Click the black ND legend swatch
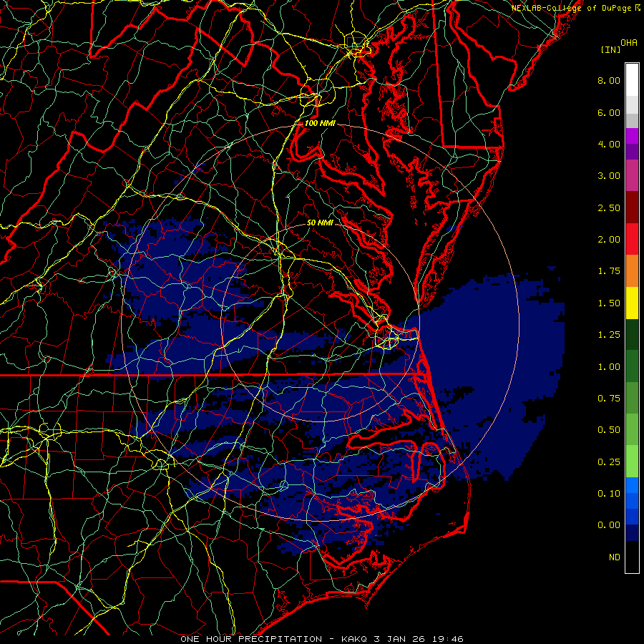The height and width of the screenshot is (644, 644). pyautogui.click(x=632, y=557)
